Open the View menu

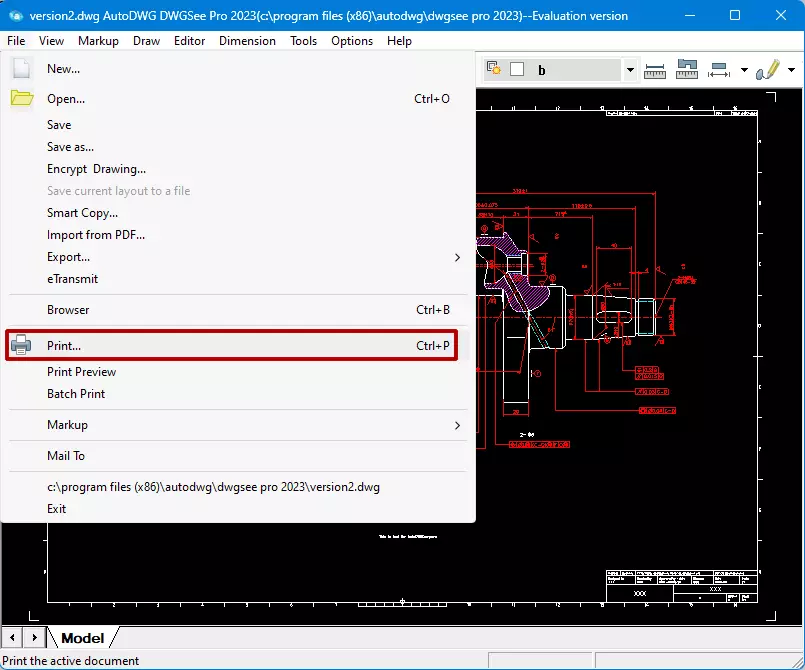(51, 41)
